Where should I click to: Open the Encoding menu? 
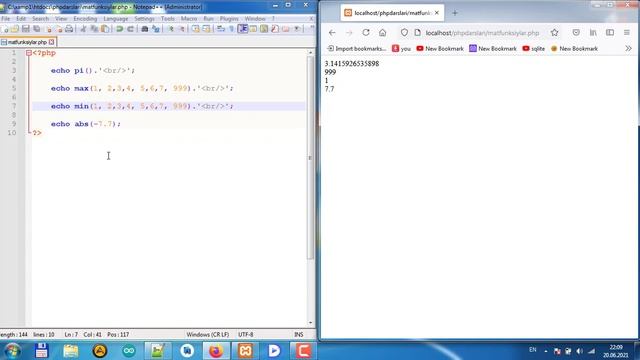[85, 19]
